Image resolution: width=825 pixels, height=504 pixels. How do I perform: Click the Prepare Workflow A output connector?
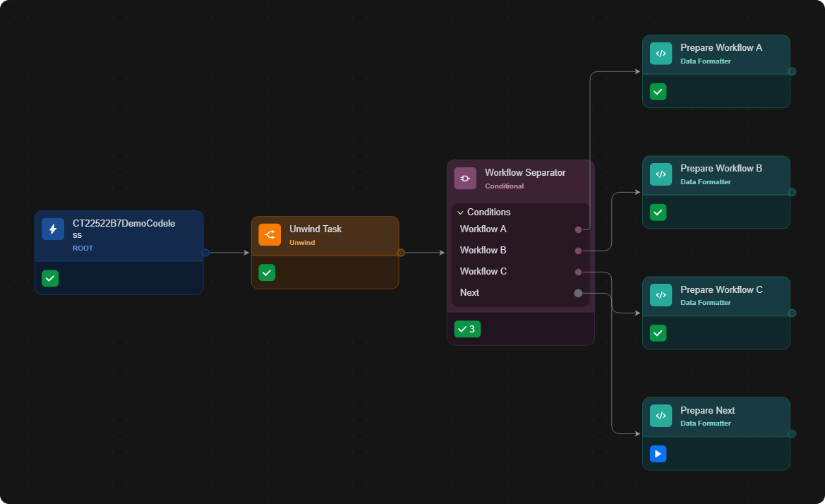[792, 71]
